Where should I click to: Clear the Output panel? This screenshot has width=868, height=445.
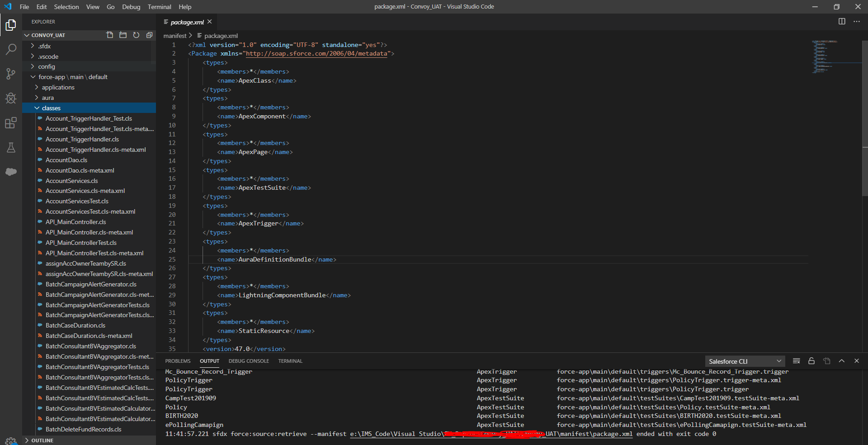pyautogui.click(x=796, y=361)
